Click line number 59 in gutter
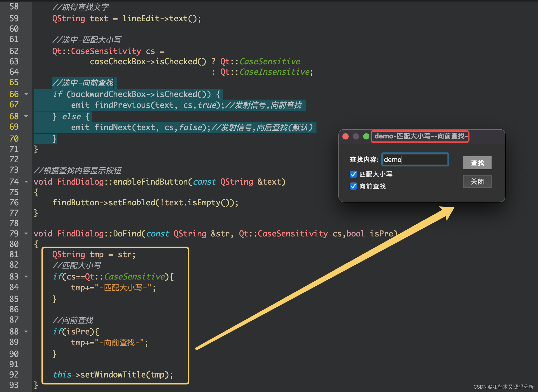The width and height of the screenshot is (538, 392). tap(14, 18)
